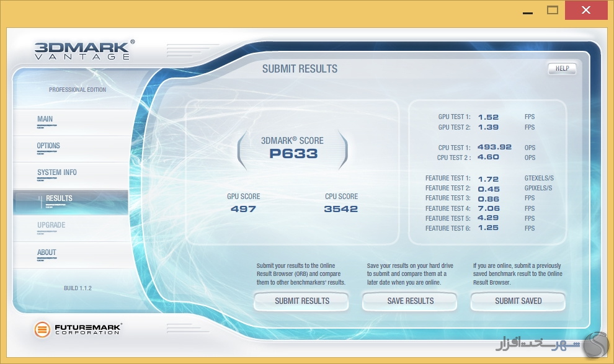
Task: Open the Upgrade section
Action: click(x=71, y=228)
